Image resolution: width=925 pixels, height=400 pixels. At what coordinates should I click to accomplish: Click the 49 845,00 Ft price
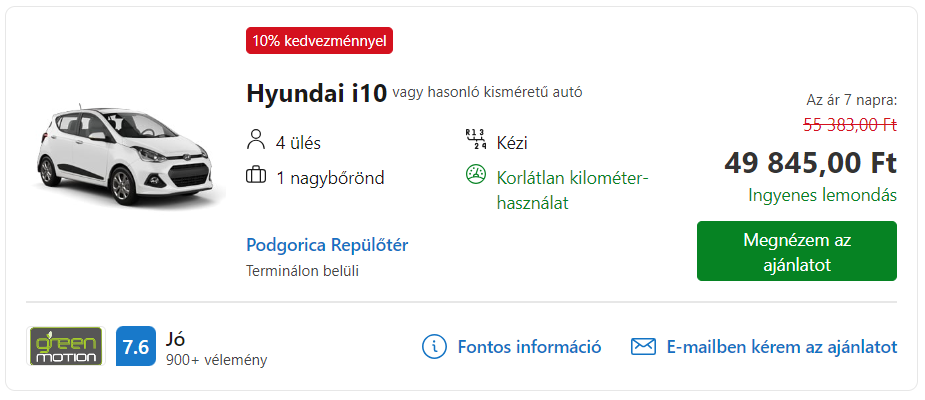[x=811, y=163]
